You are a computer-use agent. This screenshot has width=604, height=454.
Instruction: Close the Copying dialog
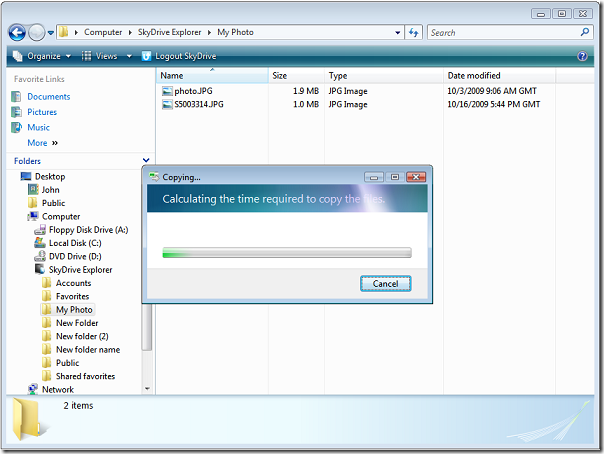416,177
